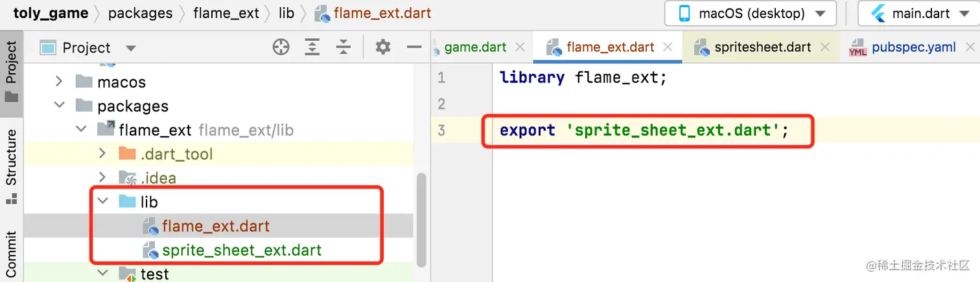Close the flame_ext.dart tab
Image resolution: width=980 pixels, height=282 pixels.
(x=668, y=47)
